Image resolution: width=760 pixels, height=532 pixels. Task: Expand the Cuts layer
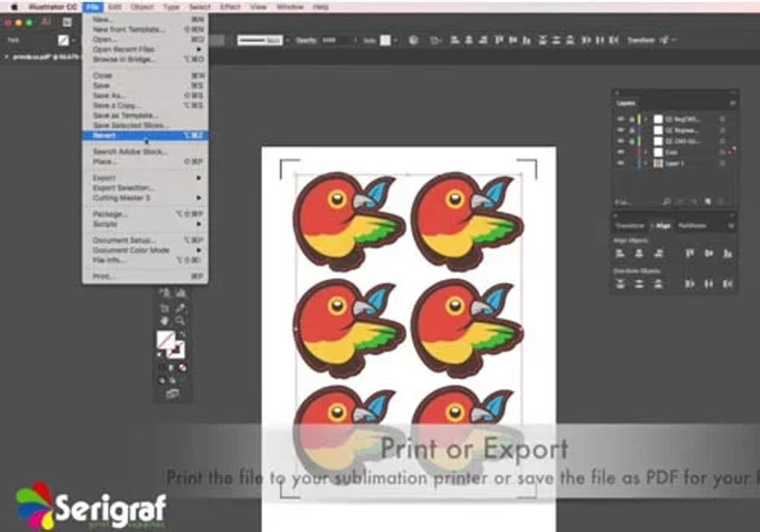(x=646, y=152)
